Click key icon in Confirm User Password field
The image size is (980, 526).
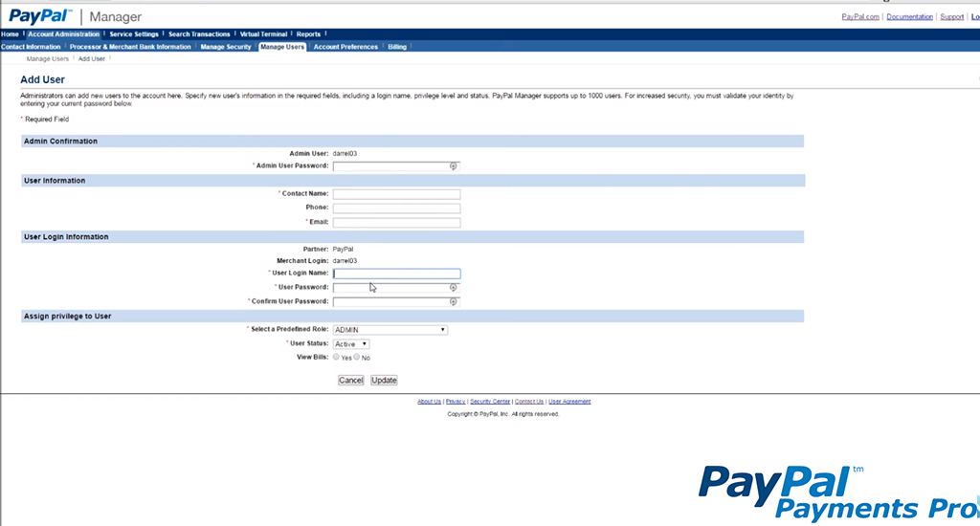[453, 301]
